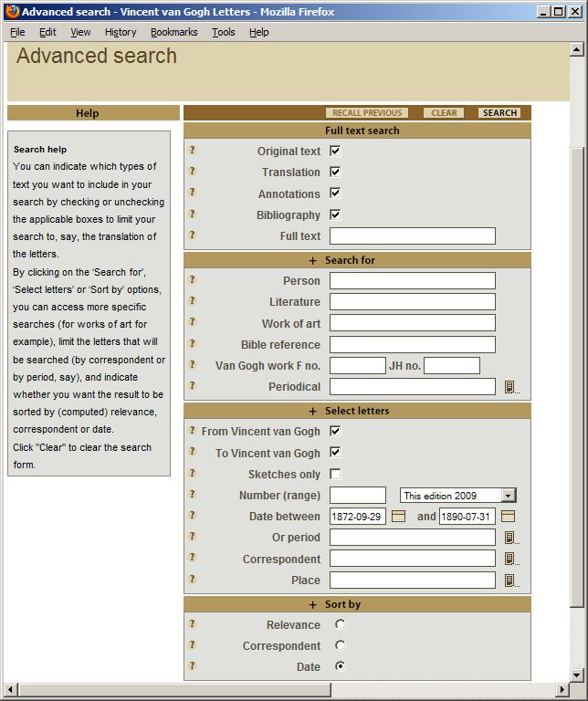Click the vertical scrollbar up arrow
Screen dimensions: 588x701
[576, 49]
